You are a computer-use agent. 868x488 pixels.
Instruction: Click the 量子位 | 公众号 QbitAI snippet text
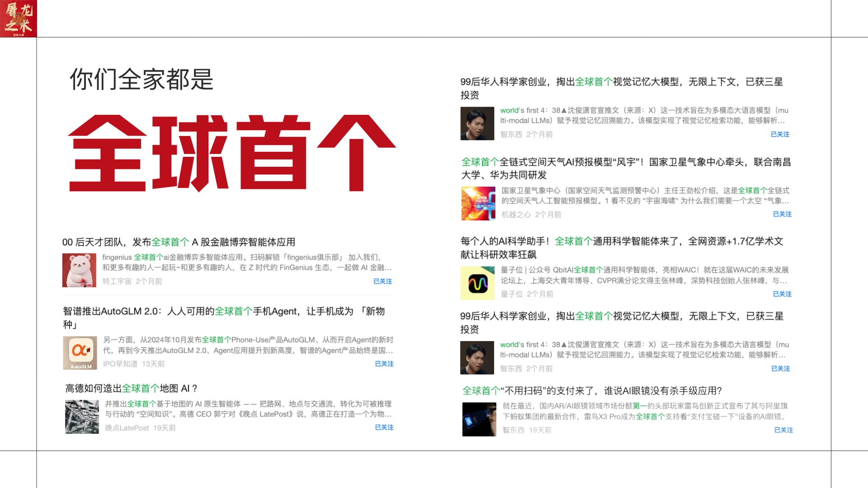pos(645,275)
